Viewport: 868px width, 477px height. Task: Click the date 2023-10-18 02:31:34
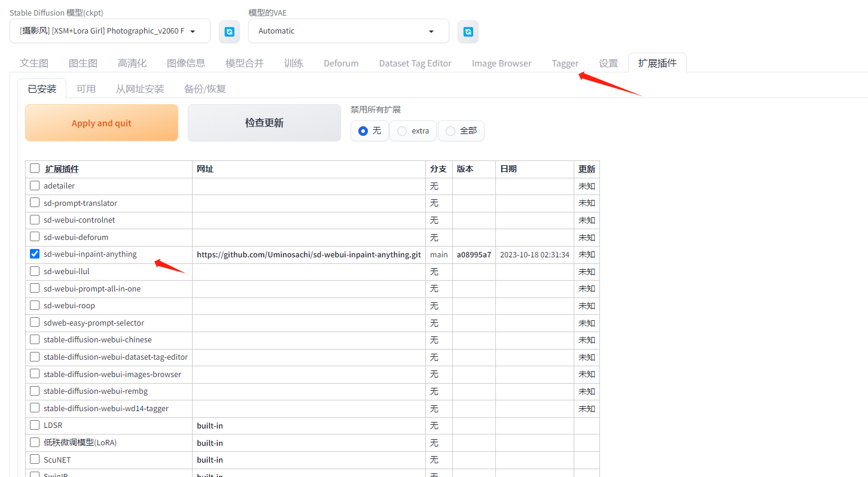point(535,254)
